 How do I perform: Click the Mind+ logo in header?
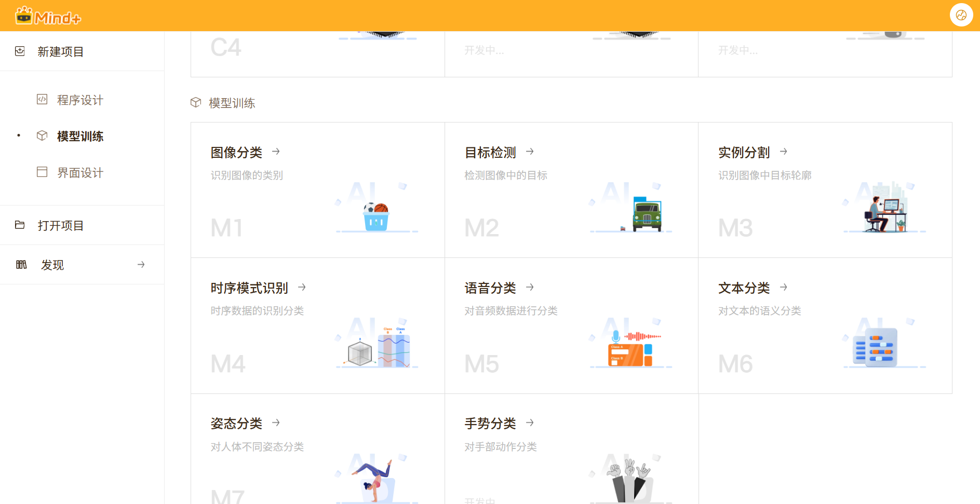tap(48, 17)
